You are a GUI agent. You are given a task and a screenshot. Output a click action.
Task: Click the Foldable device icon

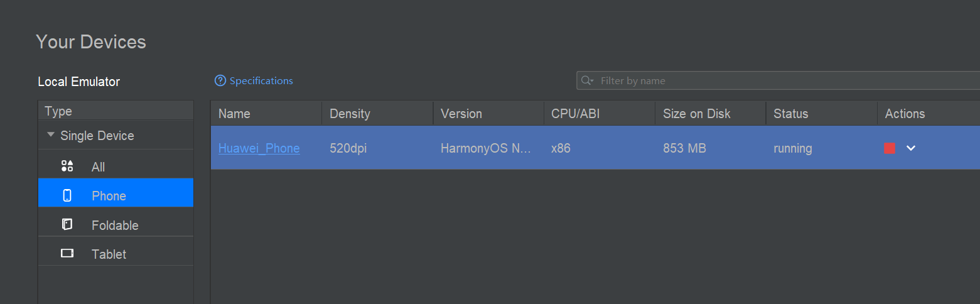click(x=67, y=225)
